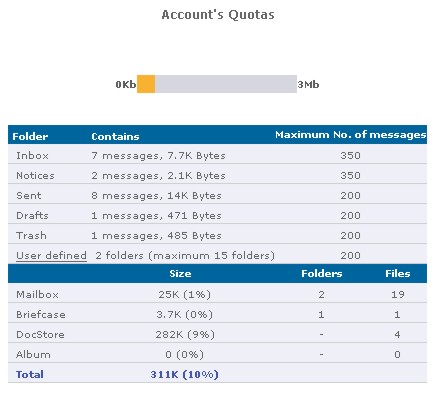The width and height of the screenshot is (438, 393).
Task: Click the Trash folder name
Action: (31, 236)
